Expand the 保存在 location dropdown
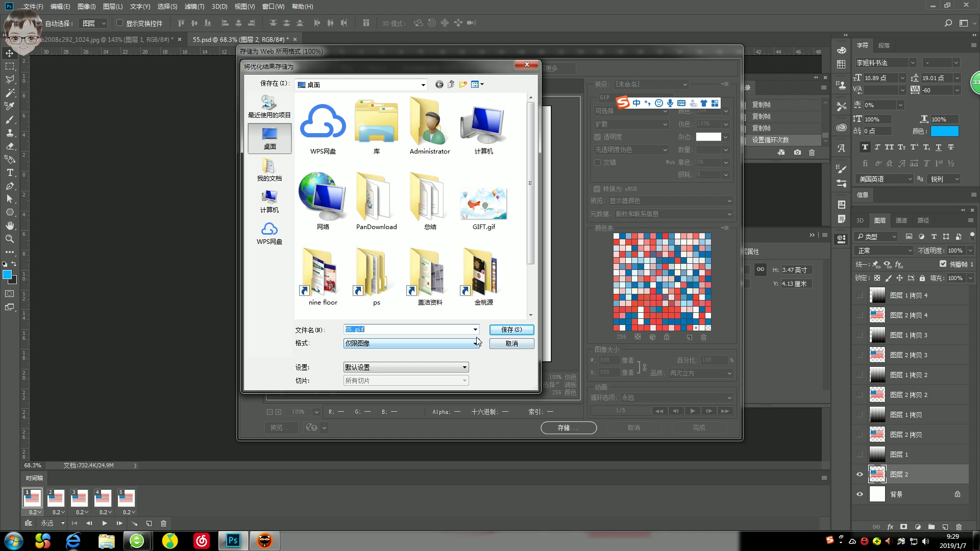This screenshot has width=980, height=551. (423, 85)
